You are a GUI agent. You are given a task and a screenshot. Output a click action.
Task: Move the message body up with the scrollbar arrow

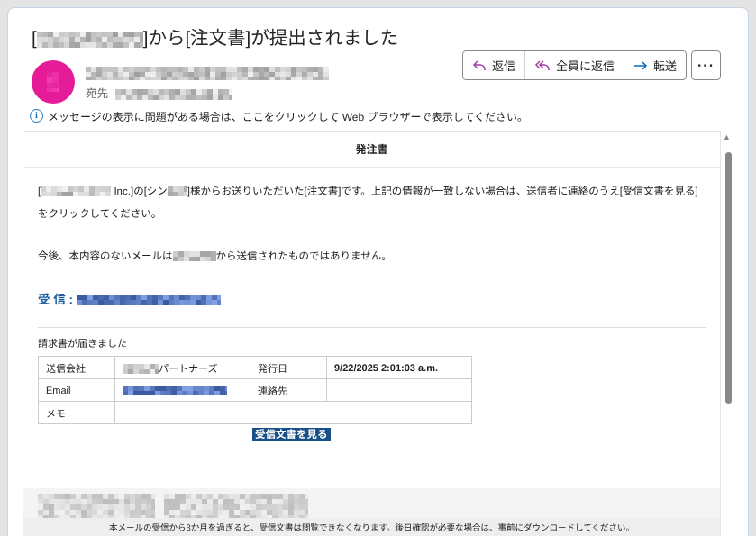pos(726,137)
